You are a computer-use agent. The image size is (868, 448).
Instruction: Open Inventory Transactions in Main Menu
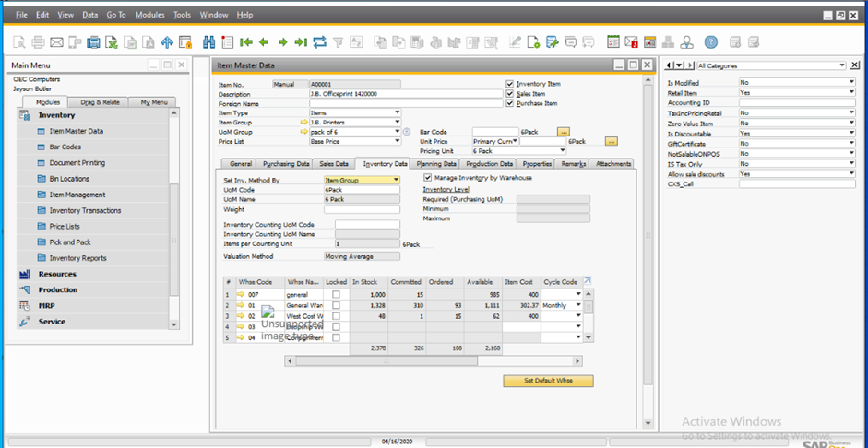point(85,211)
